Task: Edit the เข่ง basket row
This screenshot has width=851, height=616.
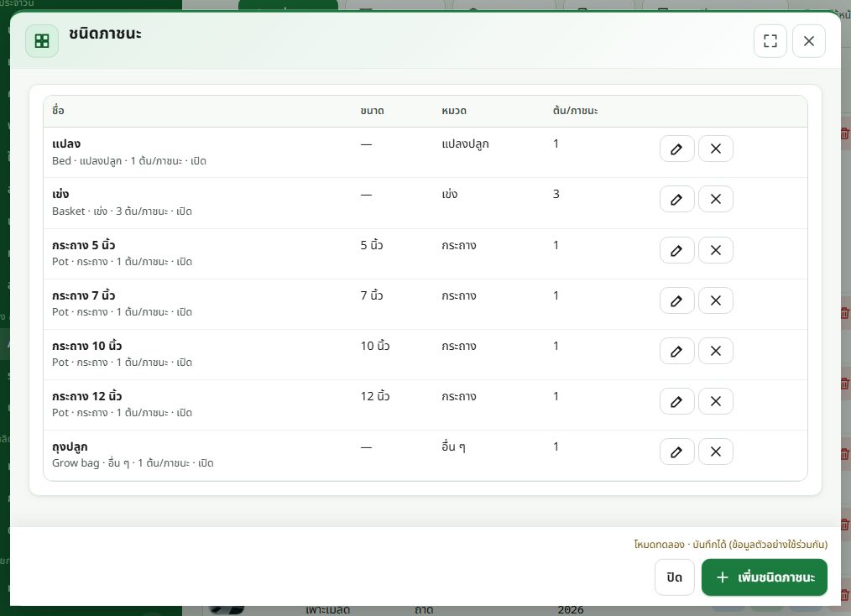Action: point(676,199)
